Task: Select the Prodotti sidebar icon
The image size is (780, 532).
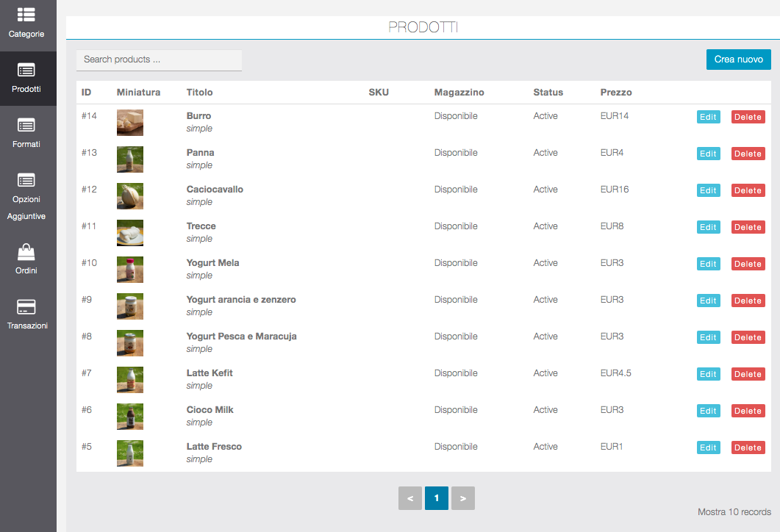Action: click(x=26, y=71)
